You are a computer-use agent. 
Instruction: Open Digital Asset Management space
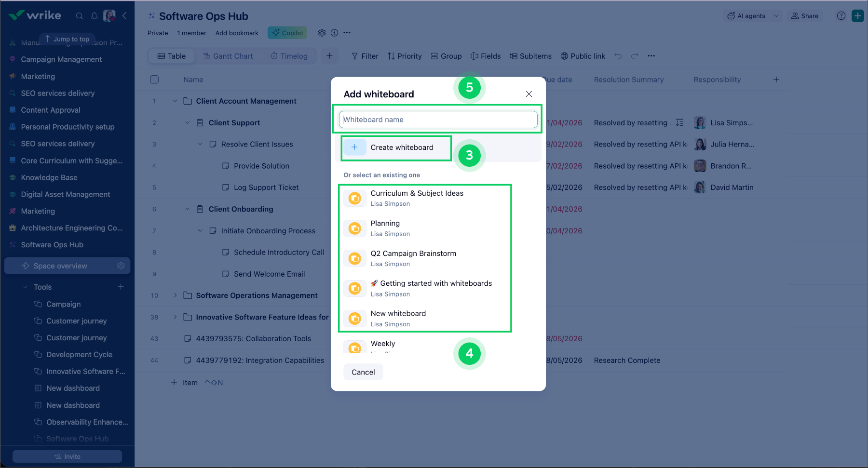point(66,194)
